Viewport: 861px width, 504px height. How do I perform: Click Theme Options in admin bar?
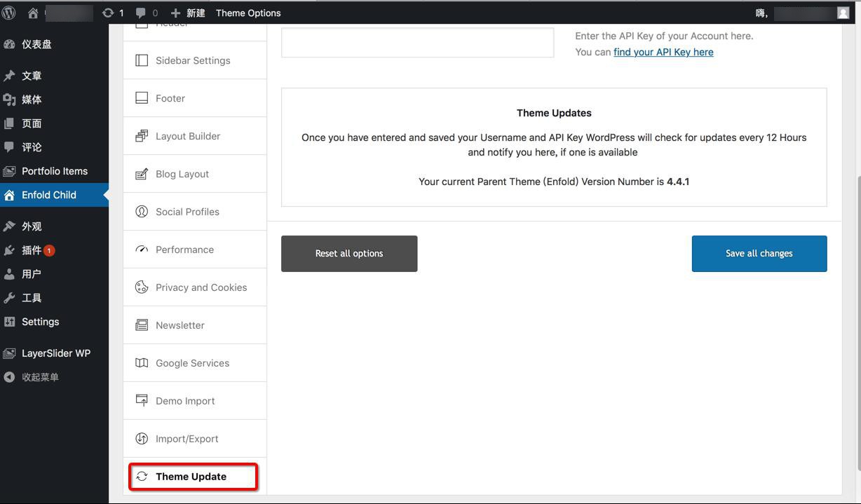click(248, 13)
